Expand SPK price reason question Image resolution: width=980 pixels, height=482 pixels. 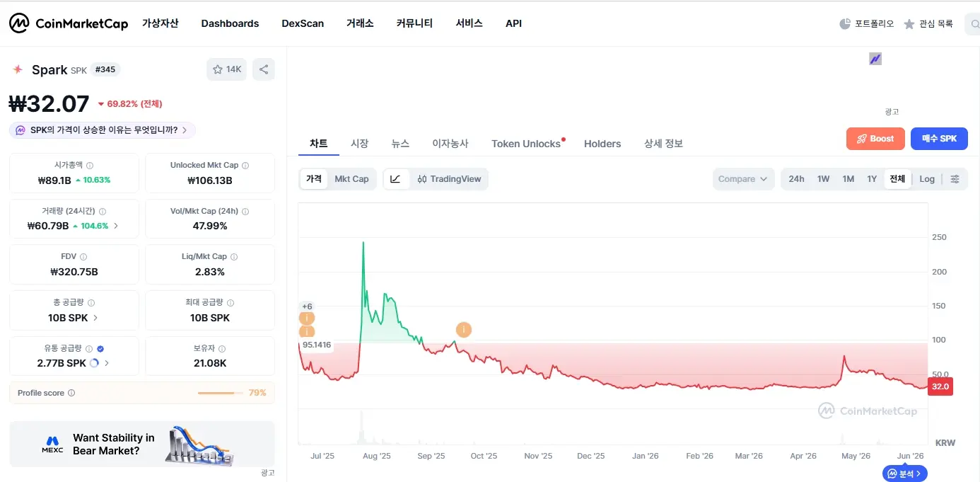pos(102,130)
